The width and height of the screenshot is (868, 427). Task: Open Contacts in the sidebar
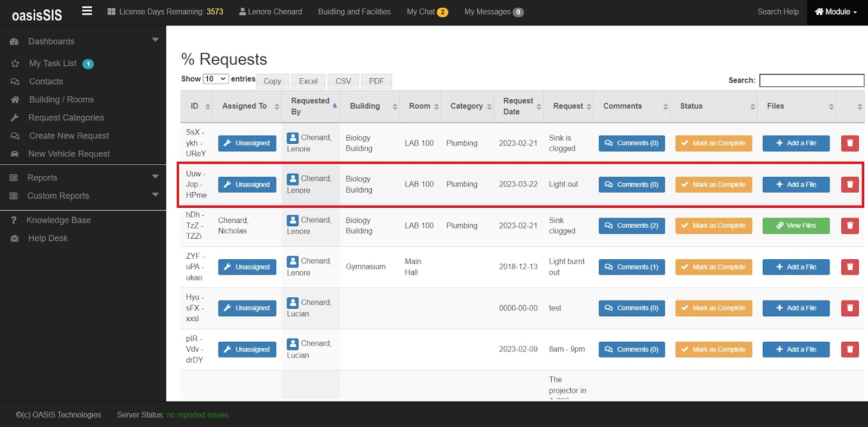[x=46, y=81]
